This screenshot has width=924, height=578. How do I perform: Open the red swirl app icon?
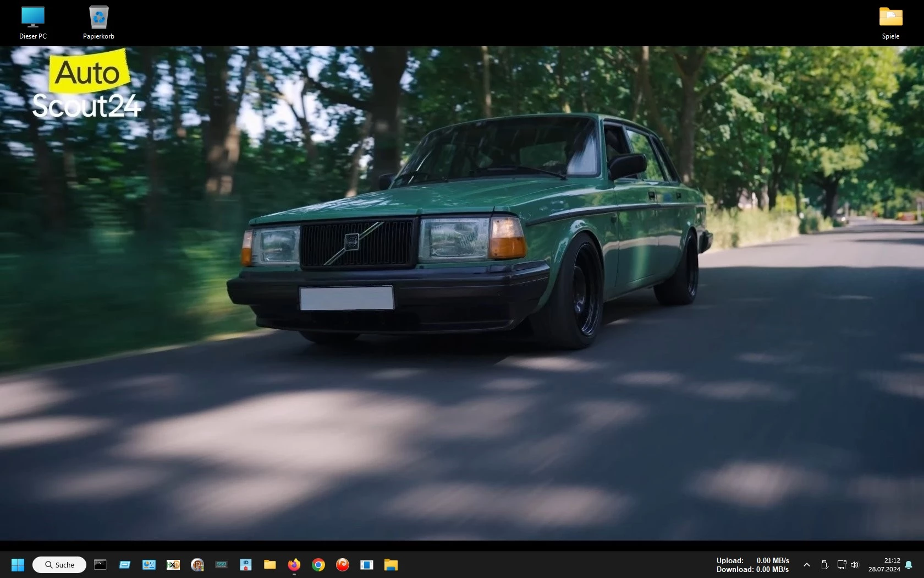(x=342, y=565)
